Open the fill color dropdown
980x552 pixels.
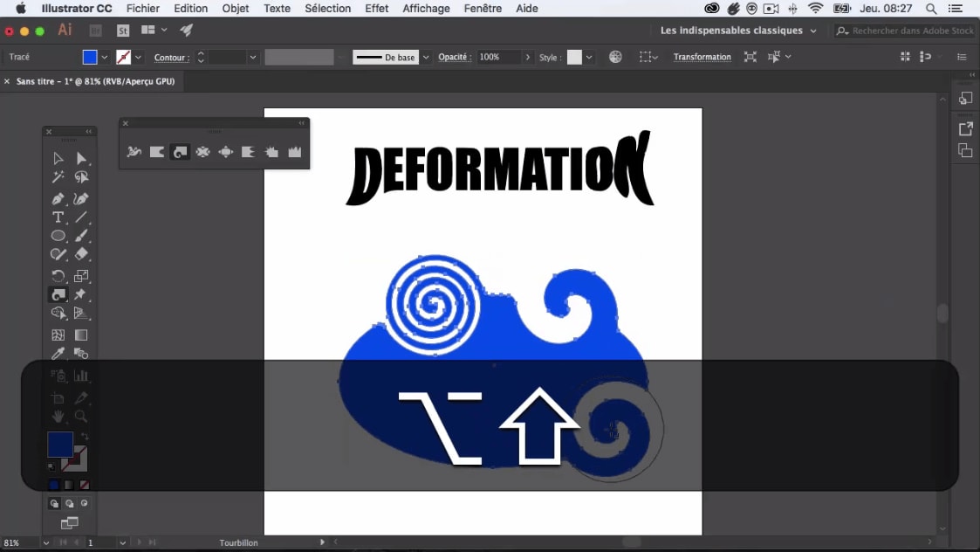105,58
